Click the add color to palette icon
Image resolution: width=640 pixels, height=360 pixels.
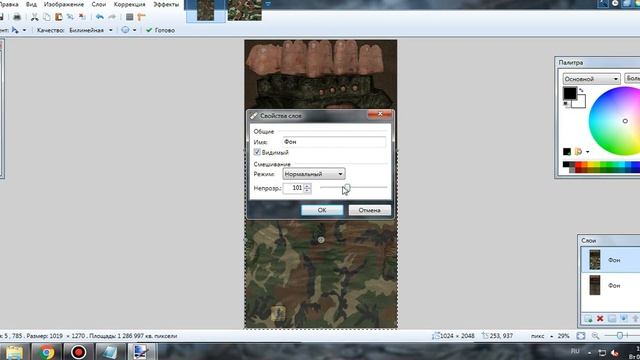coord(567,152)
